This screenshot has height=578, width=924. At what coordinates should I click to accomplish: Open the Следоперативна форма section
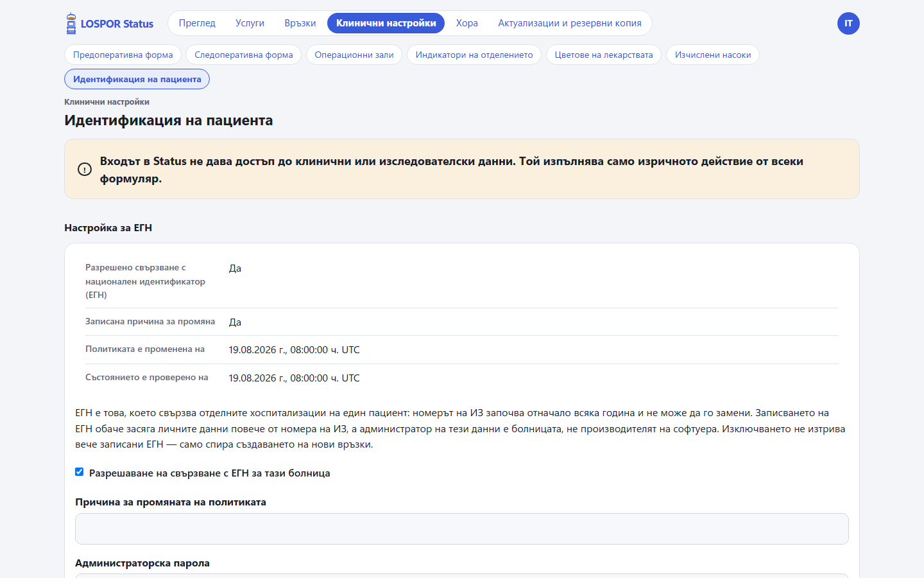(x=244, y=55)
